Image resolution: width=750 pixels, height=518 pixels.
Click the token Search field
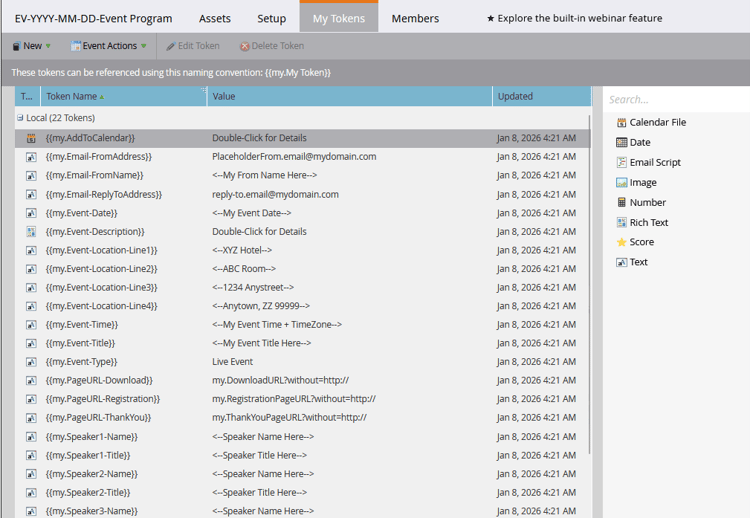(x=676, y=99)
